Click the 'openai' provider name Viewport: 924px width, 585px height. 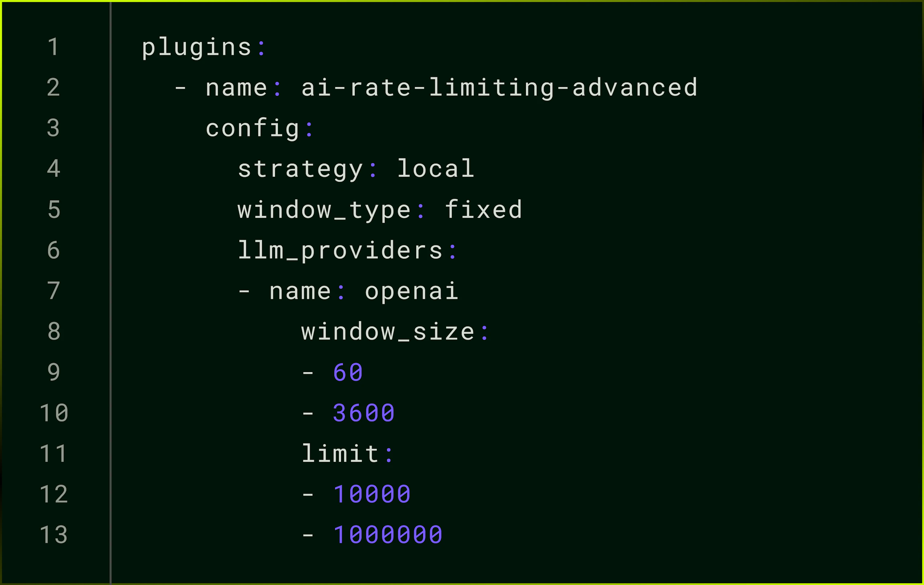click(x=411, y=291)
